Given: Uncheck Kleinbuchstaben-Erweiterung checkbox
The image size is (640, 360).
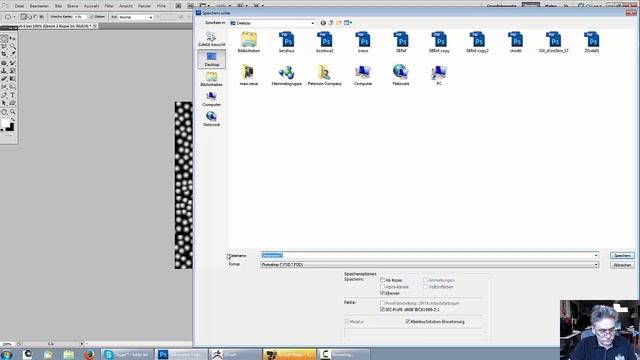Looking at the screenshot, I should point(407,322).
